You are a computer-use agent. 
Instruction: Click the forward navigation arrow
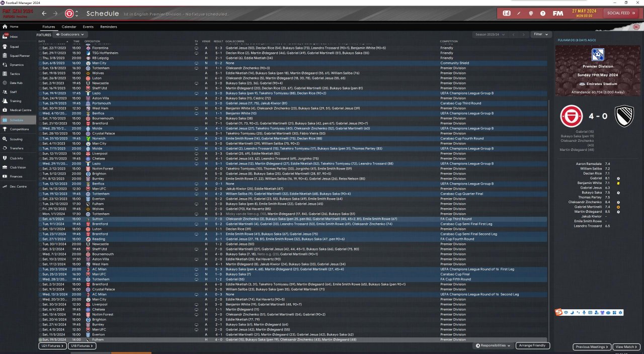coord(55,14)
